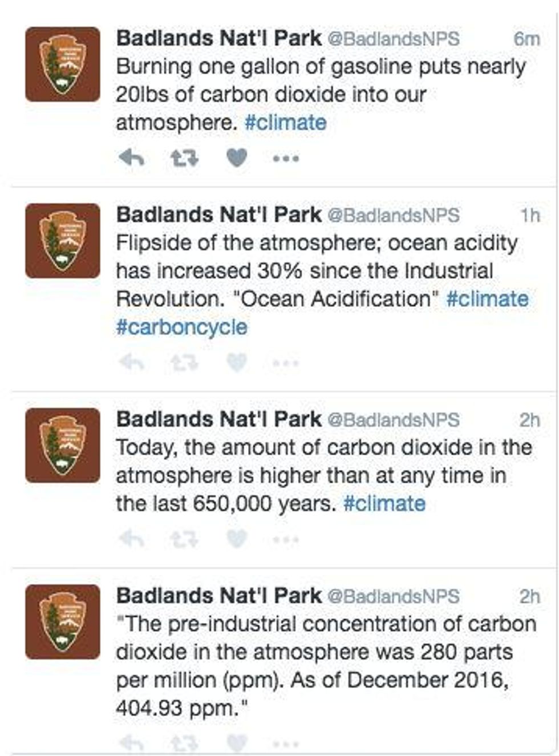Open #climate hashtag in the 650,000 years tweet
This screenshot has height=756, width=559.
click(384, 504)
